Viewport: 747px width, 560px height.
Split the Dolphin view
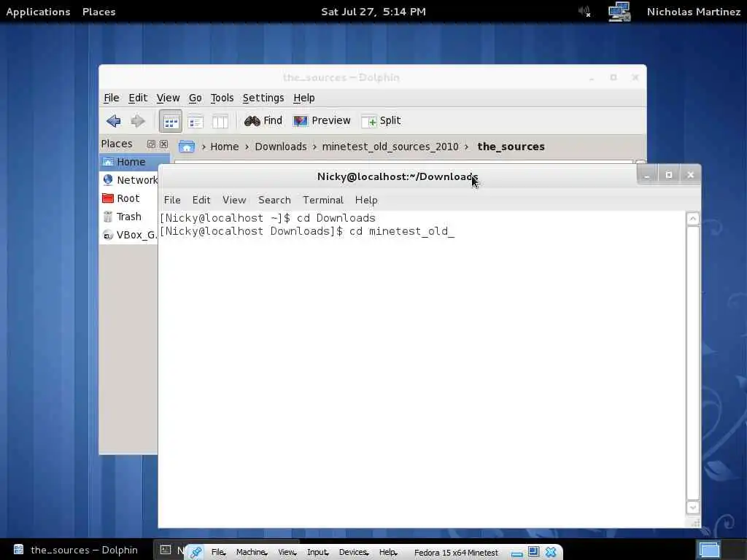pyautogui.click(x=381, y=121)
